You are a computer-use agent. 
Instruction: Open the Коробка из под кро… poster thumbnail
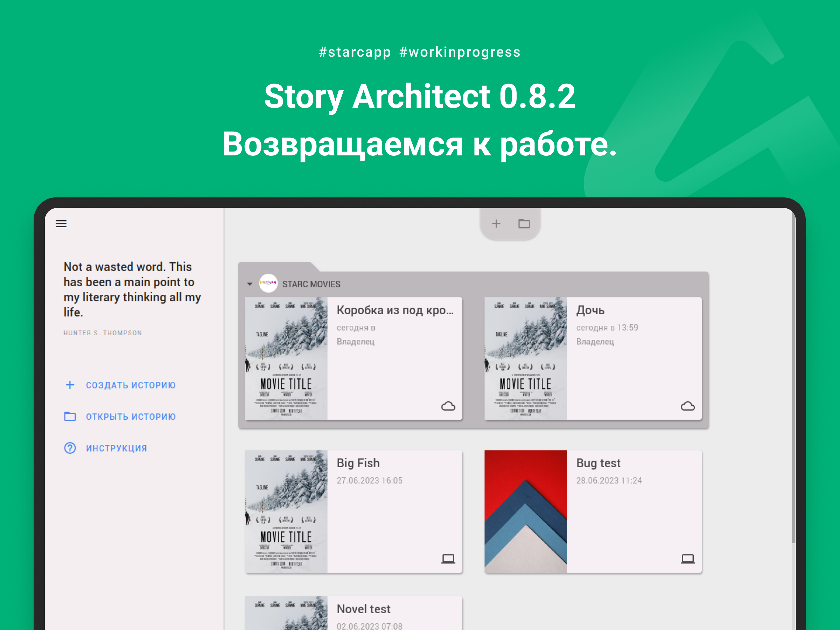(x=286, y=358)
